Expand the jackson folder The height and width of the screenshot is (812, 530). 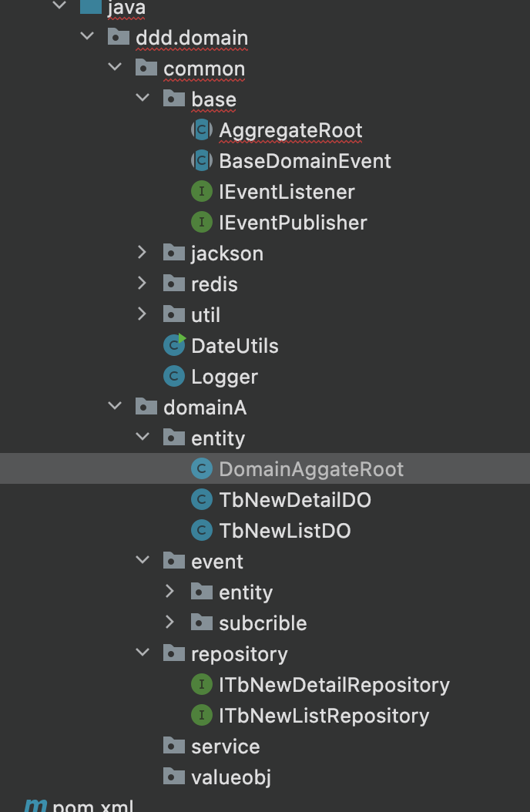[x=142, y=253]
